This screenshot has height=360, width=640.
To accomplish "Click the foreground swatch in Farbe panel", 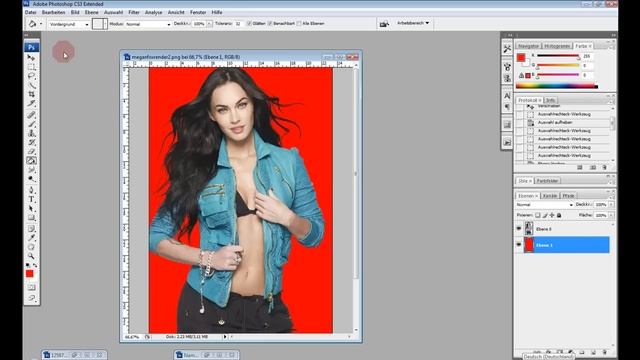I will point(521,58).
